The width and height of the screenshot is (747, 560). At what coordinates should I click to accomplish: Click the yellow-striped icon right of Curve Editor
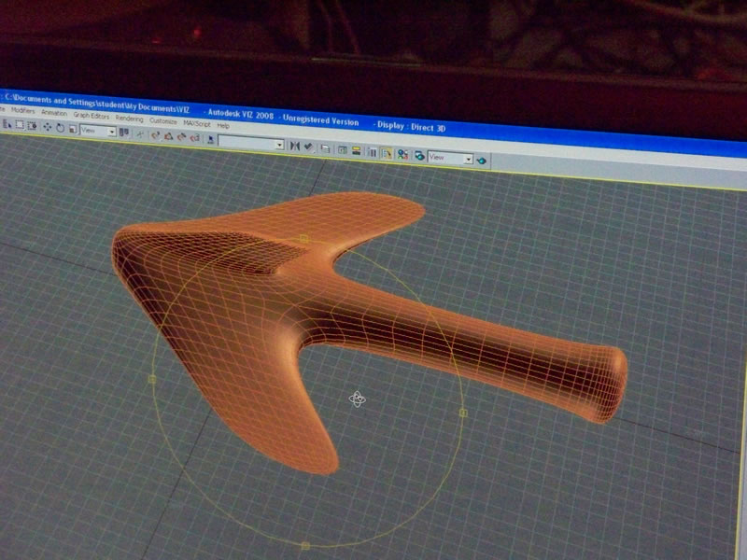(356, 151)
